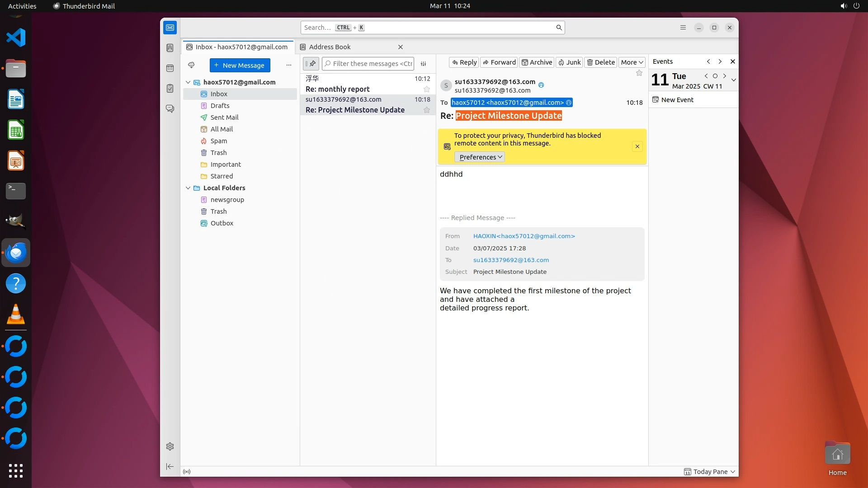This screenshot has width=868, height=488.
Task: Open the Thunderbird hamburger menu
Action: (683, 28)
